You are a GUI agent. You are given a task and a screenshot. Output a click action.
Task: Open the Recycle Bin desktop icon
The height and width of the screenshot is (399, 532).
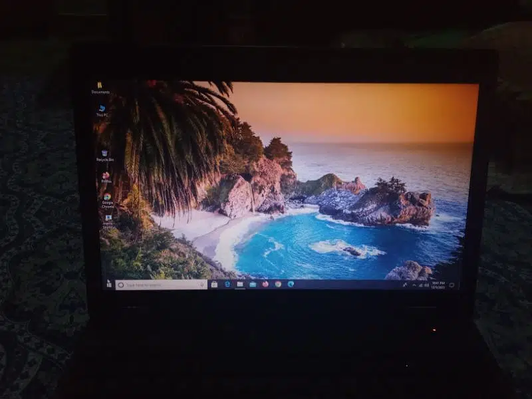pyautogui.click(x=104, y=154)
